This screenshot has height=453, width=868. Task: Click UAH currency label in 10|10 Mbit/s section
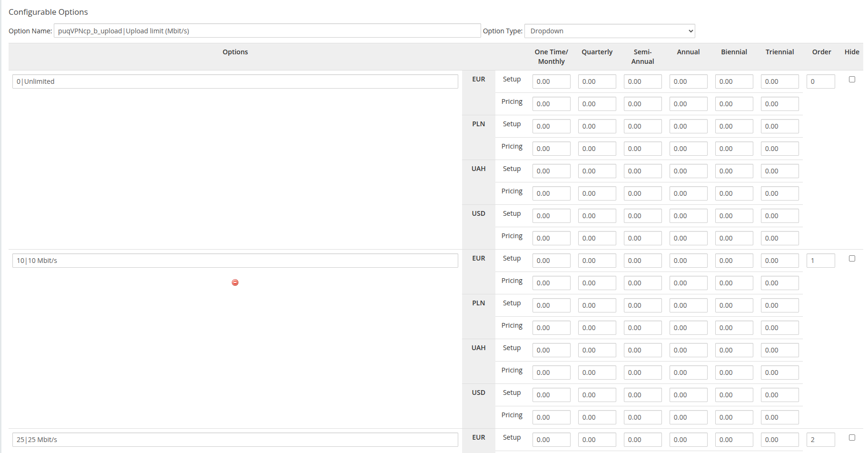[478, 348]
